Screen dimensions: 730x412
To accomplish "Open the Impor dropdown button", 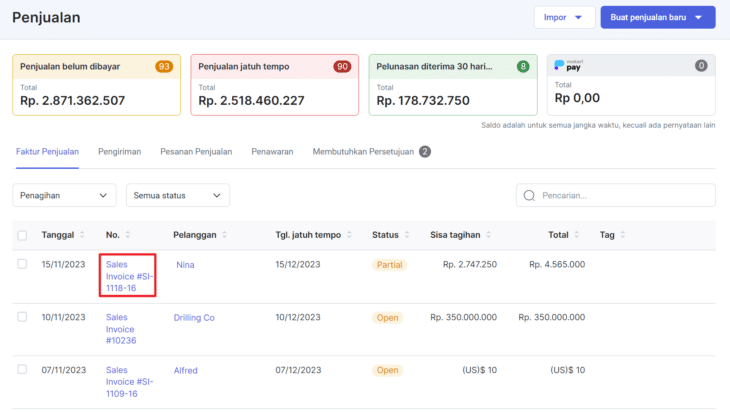I will (561, 17).
